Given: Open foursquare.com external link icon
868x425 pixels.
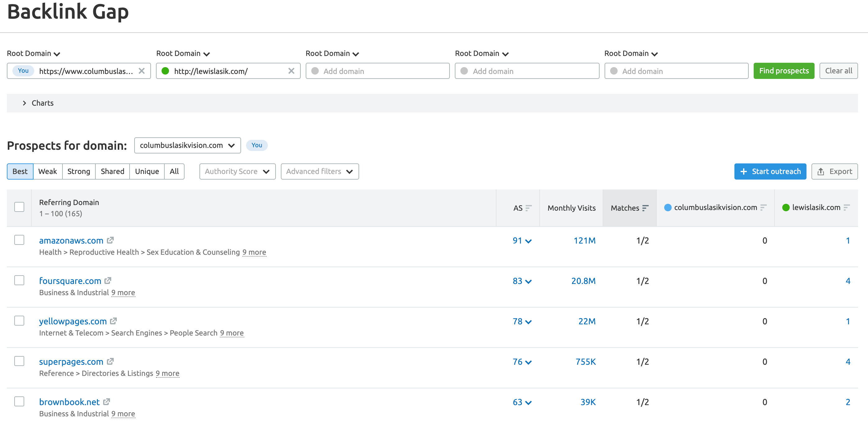Looking at the screenshot, I should tap(108, 281).
